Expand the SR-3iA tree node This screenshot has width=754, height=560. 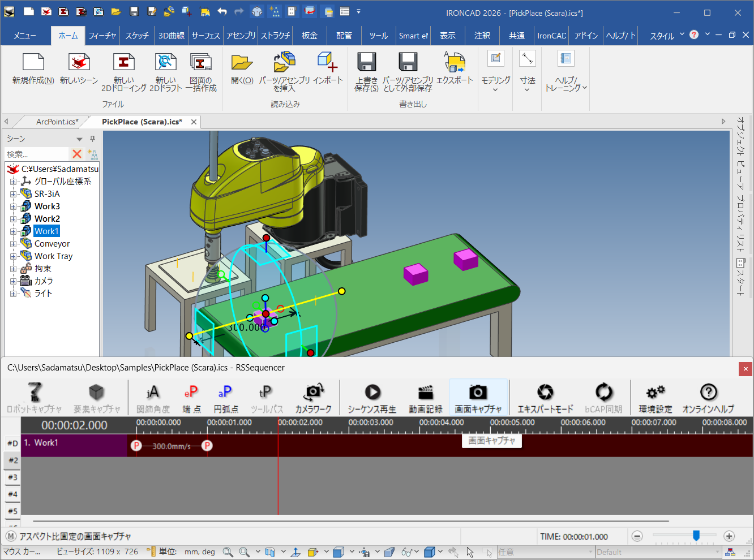point(14,194)
